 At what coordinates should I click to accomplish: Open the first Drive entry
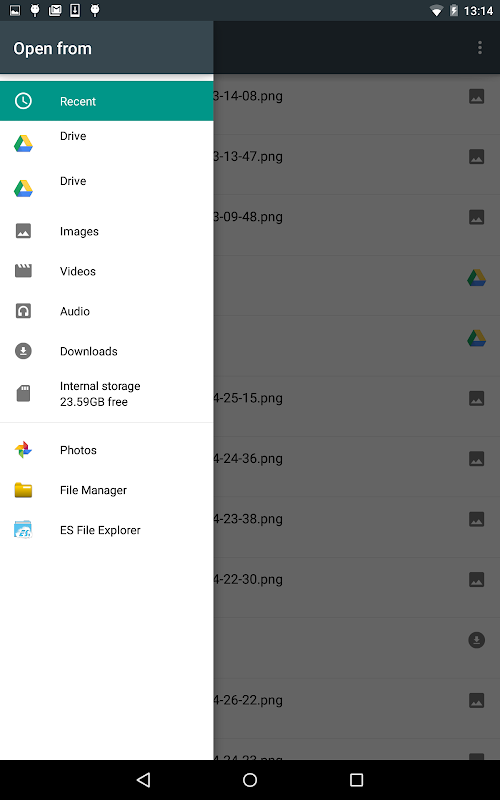tap(107, 143)
